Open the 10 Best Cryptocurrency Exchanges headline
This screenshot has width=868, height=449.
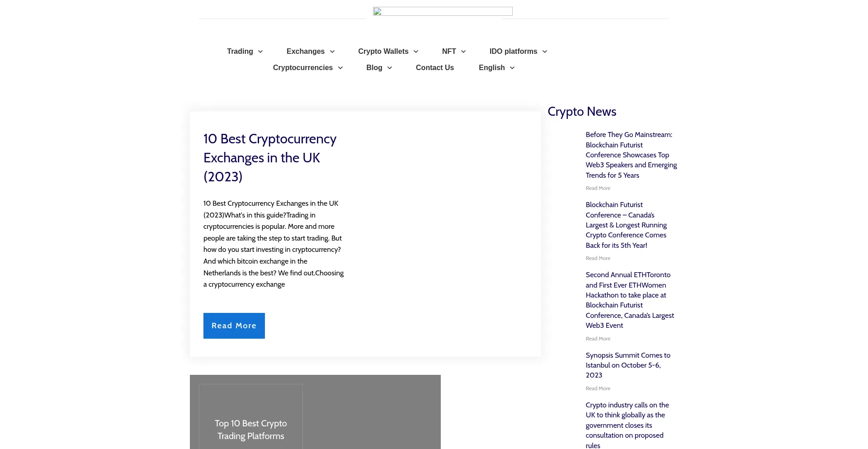pyautogui.click(x=269, y=157)
